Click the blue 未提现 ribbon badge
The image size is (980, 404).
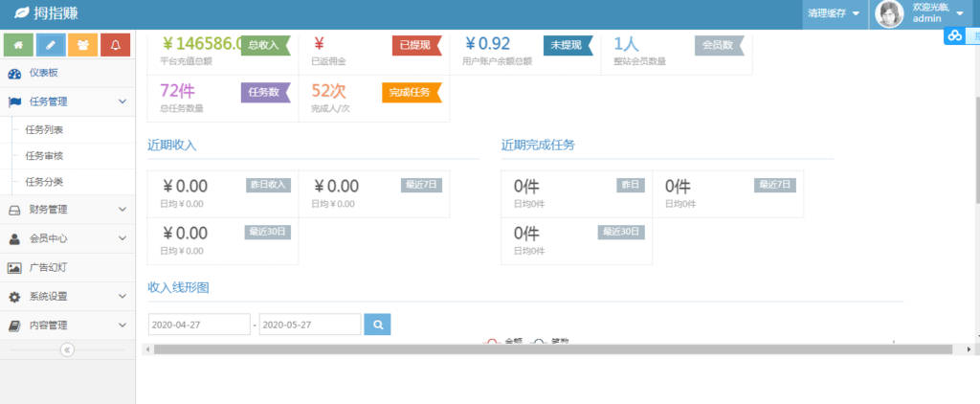click(x=568, y=45)
